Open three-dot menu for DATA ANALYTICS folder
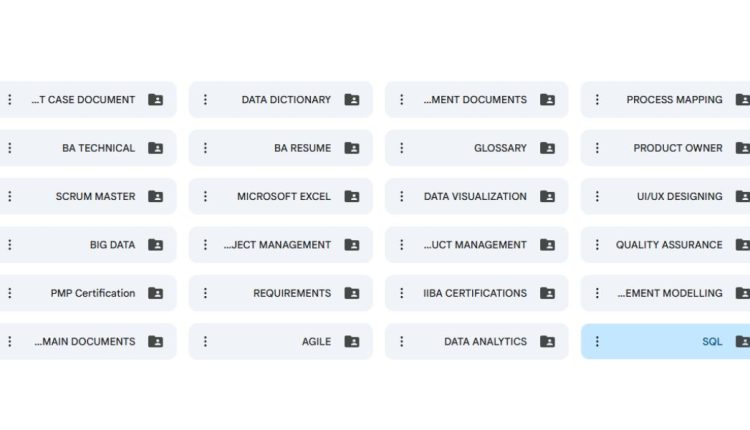This screenshot has width=750, height=430. [401, 342]
